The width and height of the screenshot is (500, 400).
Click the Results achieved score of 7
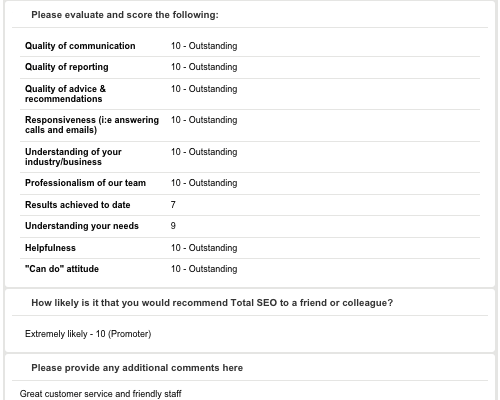click(x=173, y=205)
